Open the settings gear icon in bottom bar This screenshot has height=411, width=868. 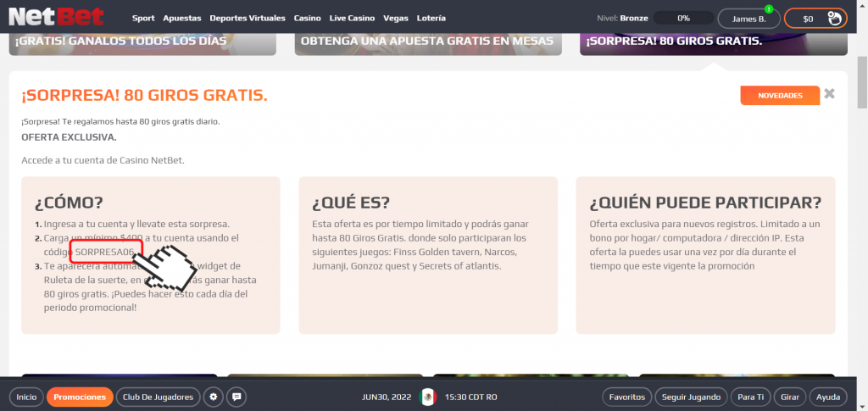213,397
